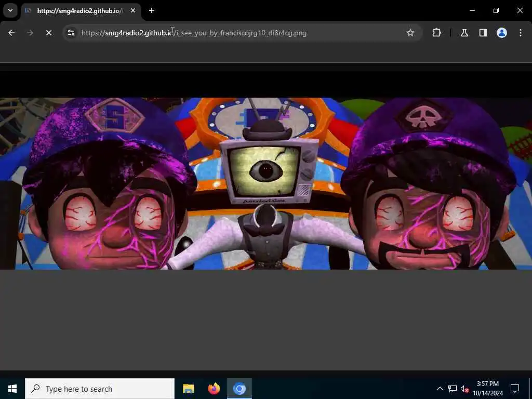Click the address bar URL text
532x399 pixels.
point(194,33)
